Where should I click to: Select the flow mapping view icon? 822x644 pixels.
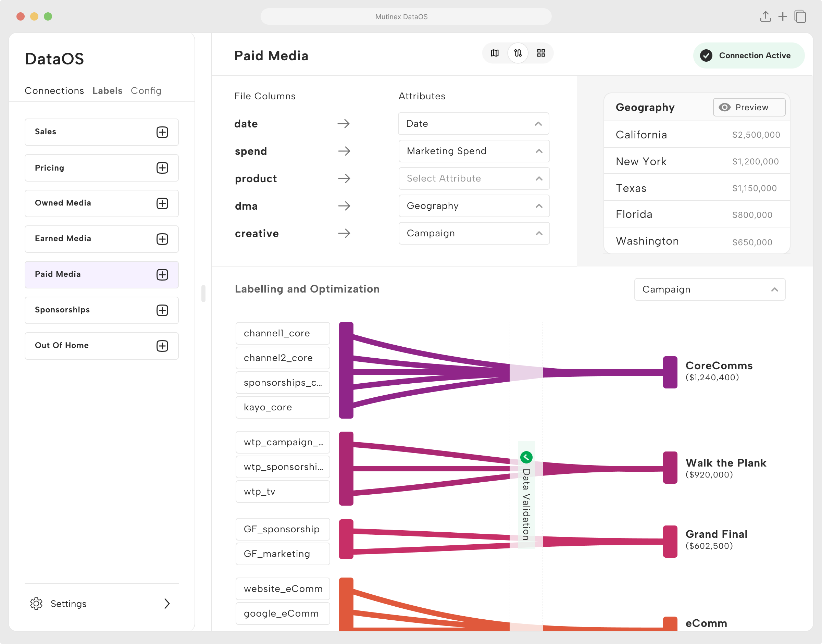(518, 53)
